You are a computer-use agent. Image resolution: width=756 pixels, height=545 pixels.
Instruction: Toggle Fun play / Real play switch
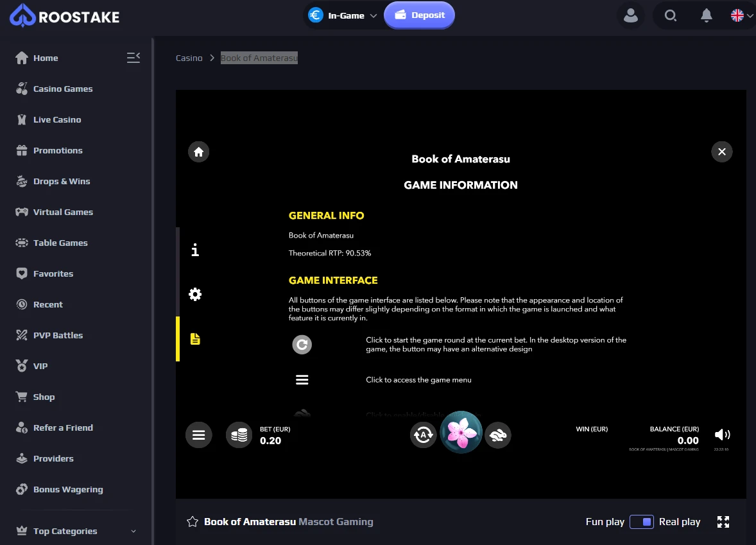[642, 522]
